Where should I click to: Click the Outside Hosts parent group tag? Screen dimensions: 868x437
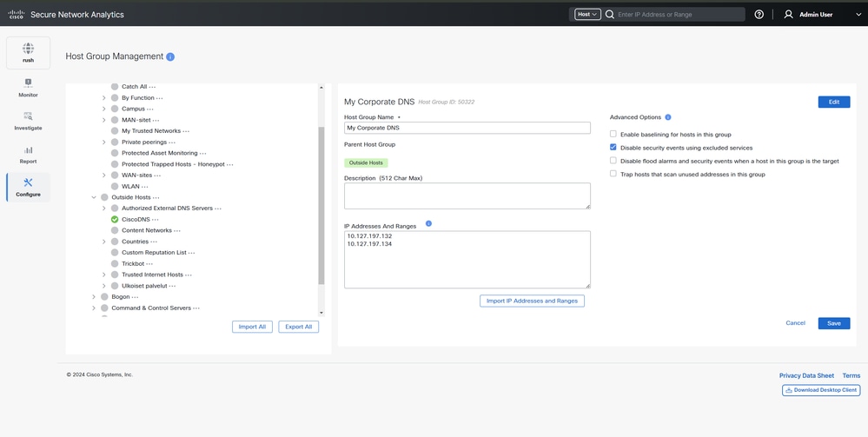(366, 162)
